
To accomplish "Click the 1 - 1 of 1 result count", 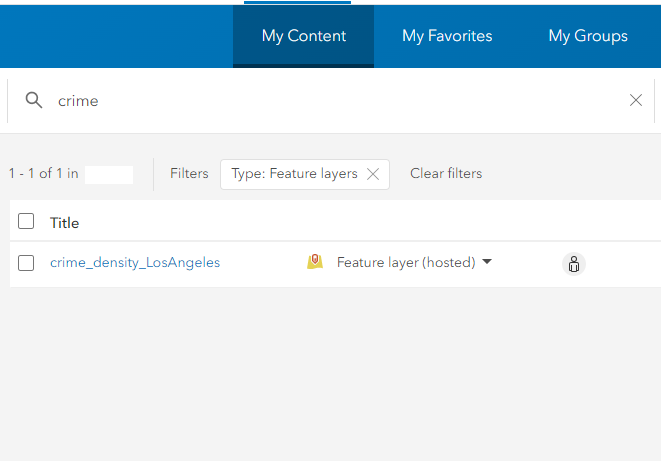I will coord(43,174).
